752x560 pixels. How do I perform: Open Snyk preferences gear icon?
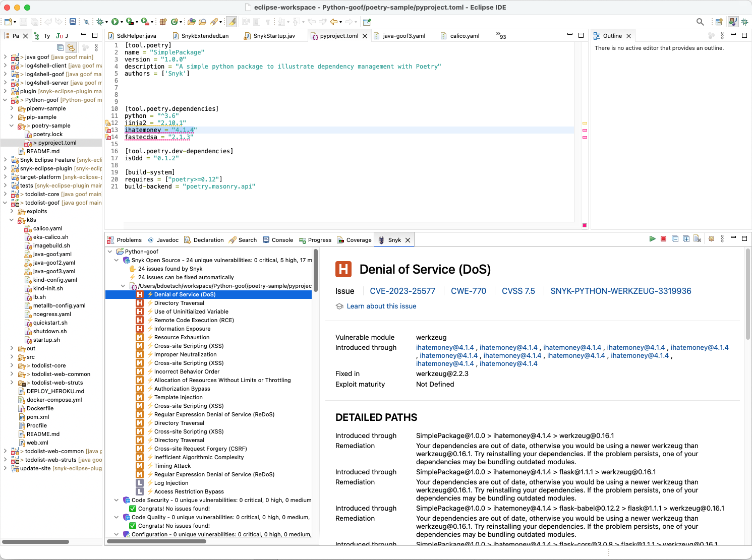[x=711, y=239]
